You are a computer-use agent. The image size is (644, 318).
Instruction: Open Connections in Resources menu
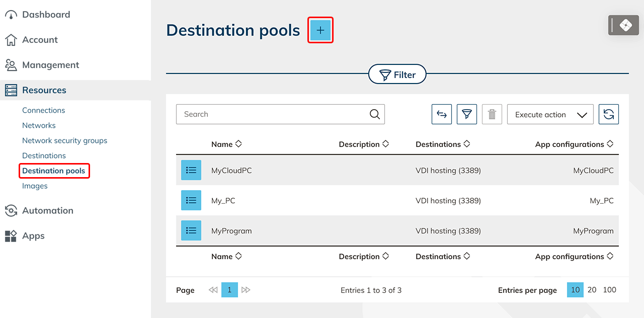(44, 110)
